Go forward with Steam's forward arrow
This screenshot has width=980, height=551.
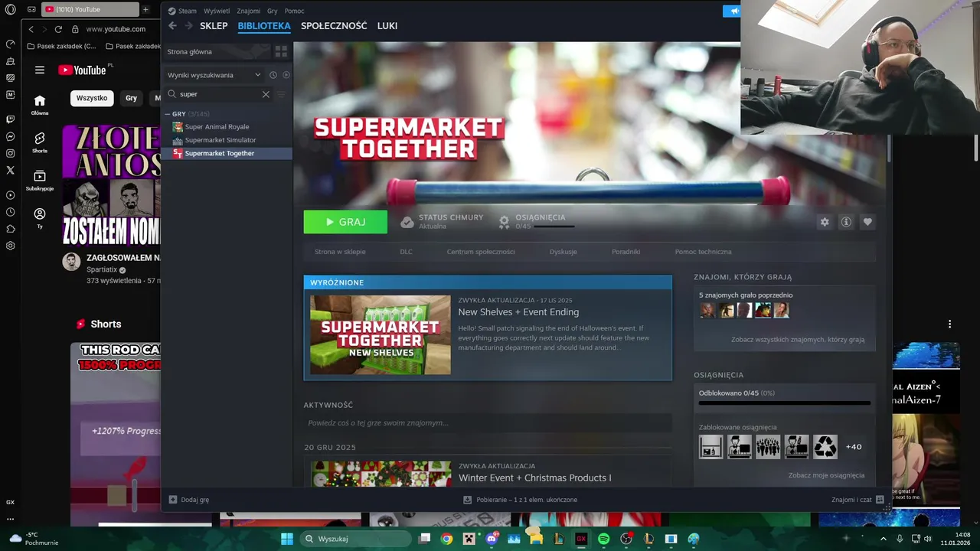pos(188,25)
